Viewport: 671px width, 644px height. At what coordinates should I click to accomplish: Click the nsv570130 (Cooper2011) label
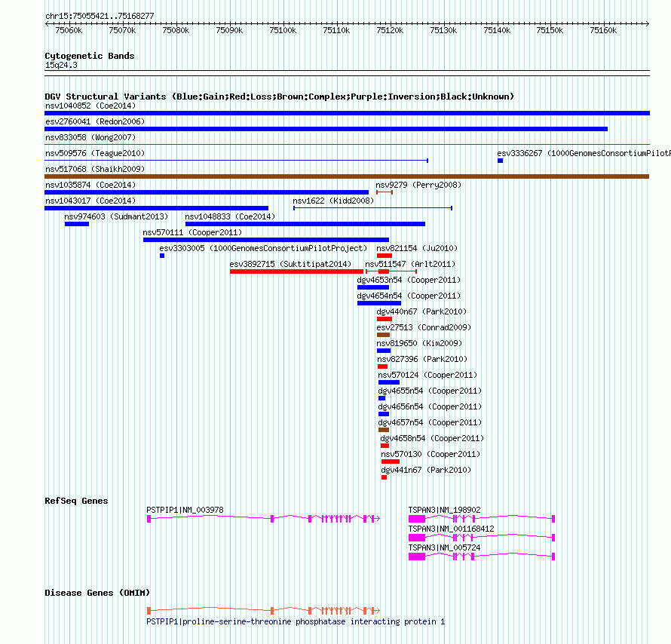click(x=430, y=454)
